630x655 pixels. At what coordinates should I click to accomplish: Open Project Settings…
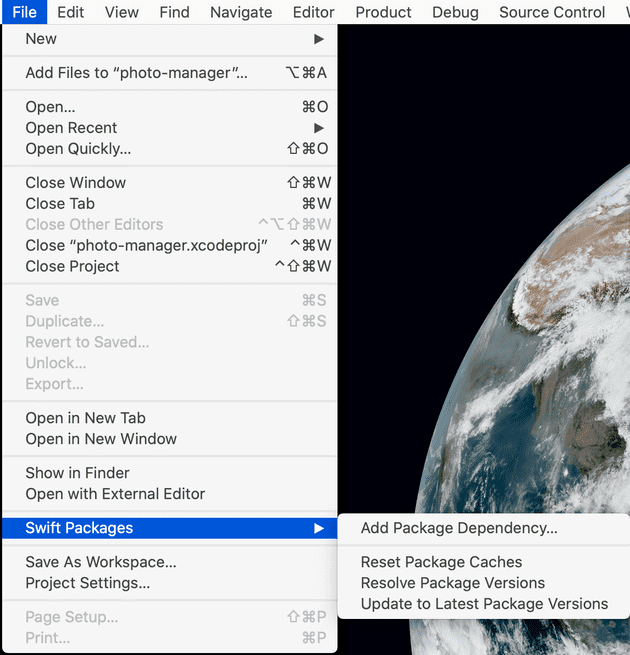coord(170,583)
